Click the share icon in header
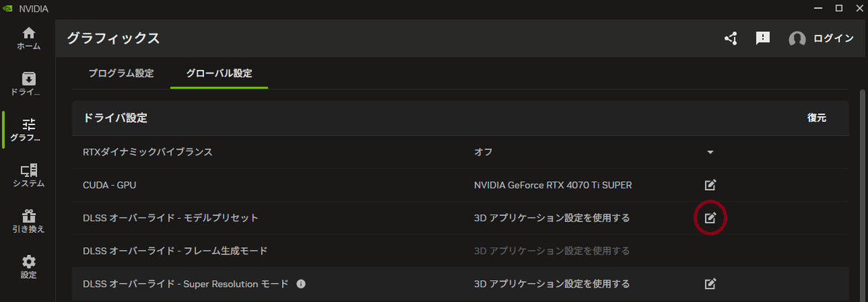This screenshot has height=302, width=868. point(731,38)
